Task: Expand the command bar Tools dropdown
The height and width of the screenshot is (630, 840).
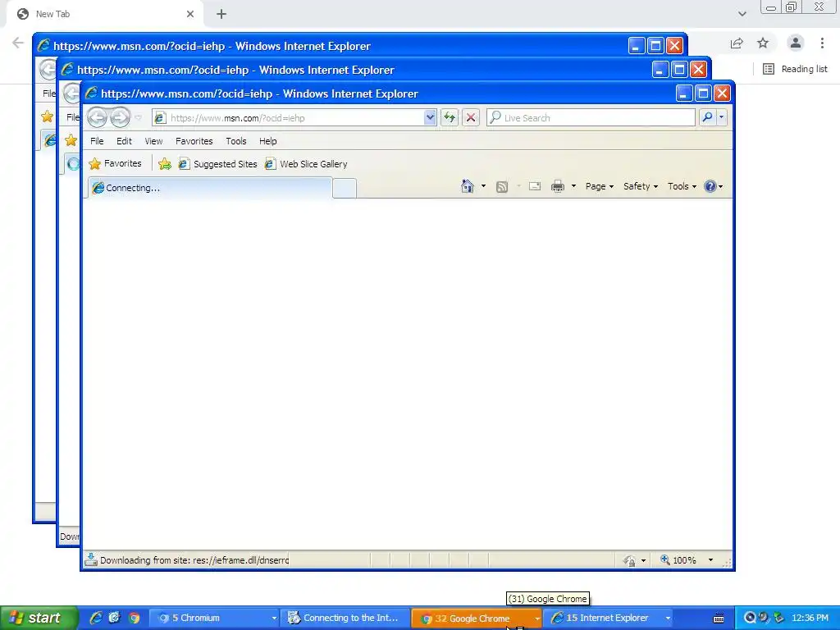Action: 682,186
